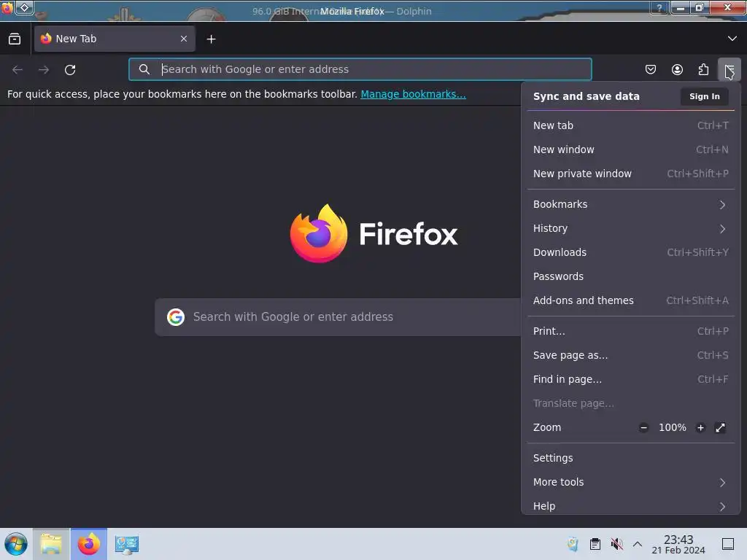747x560 pixels.
Task: Choose New tab from the menu
Action: click(631, 125)
